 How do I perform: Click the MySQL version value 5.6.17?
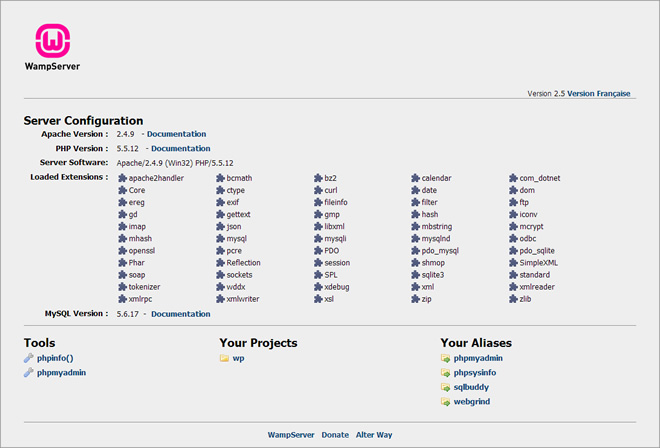(128, 314)
